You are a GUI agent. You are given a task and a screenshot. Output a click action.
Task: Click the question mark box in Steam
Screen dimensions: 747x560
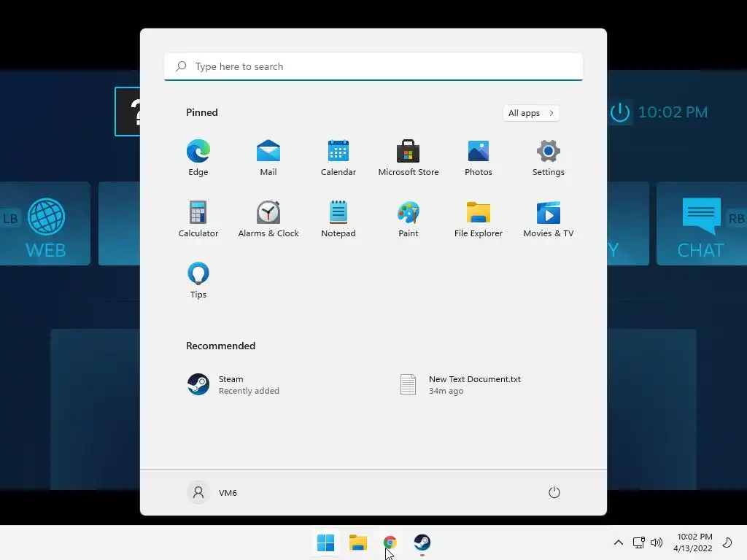[128, 112]
